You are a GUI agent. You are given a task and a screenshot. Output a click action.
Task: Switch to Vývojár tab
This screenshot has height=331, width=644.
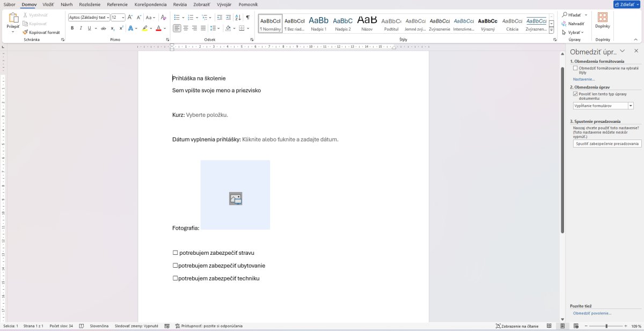point(224,4)
